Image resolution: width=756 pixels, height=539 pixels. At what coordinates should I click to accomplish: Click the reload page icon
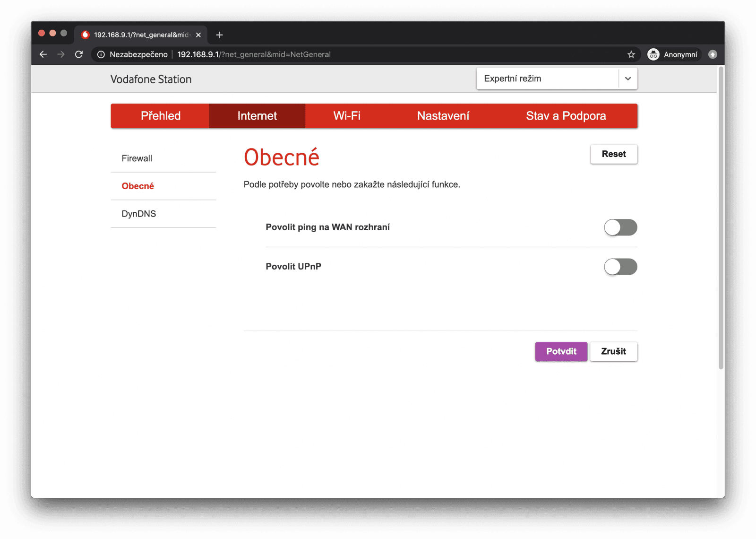click(x=79, y=54)
